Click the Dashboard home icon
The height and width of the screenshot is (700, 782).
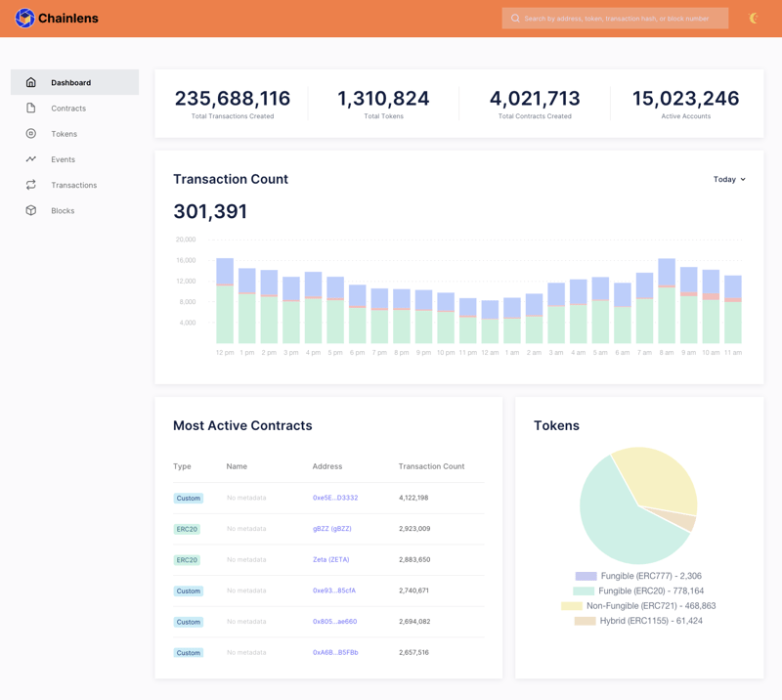pos(31,82)
